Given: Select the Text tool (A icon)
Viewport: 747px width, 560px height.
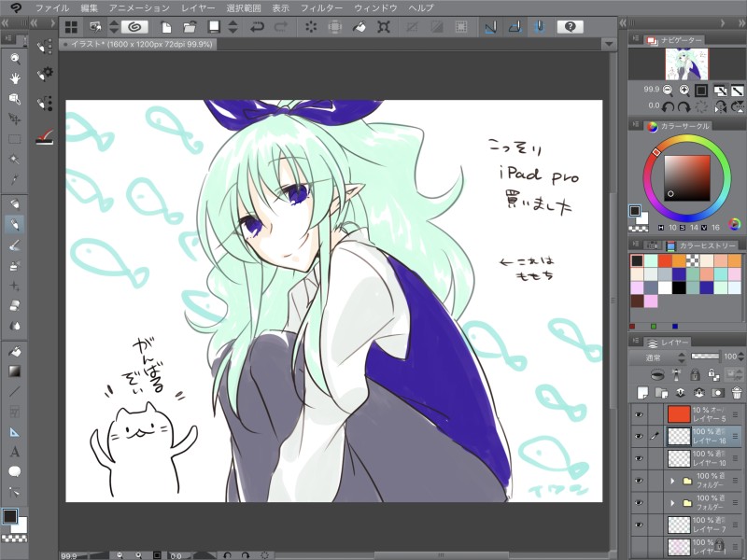Looking at the screenshot, I should (x=15, y=452).
